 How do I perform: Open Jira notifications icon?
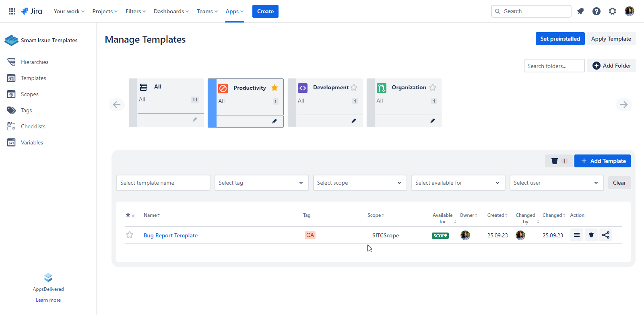click(x=580, y=11)
